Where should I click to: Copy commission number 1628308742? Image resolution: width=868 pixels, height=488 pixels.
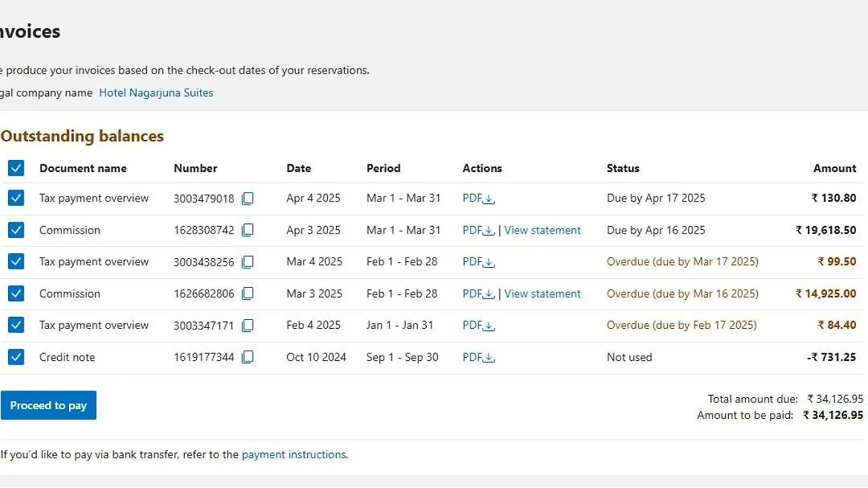pos(248,231)
